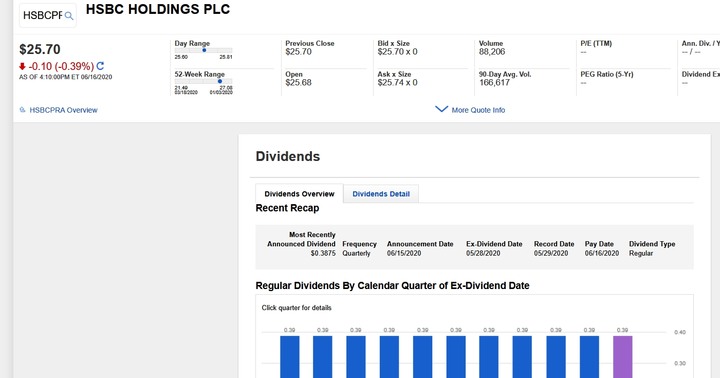Click the Bid x Size value $25.70 x 0

(398, 52)
